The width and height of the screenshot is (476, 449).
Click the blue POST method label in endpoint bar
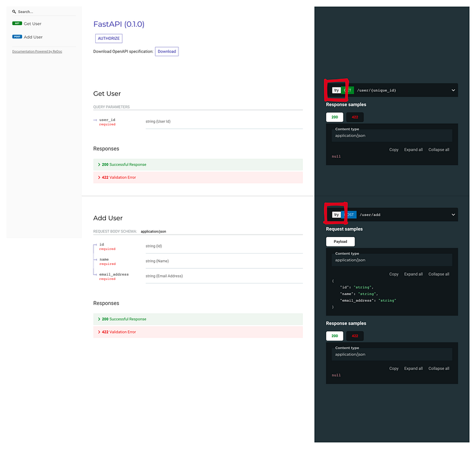(x=349, y=215)
